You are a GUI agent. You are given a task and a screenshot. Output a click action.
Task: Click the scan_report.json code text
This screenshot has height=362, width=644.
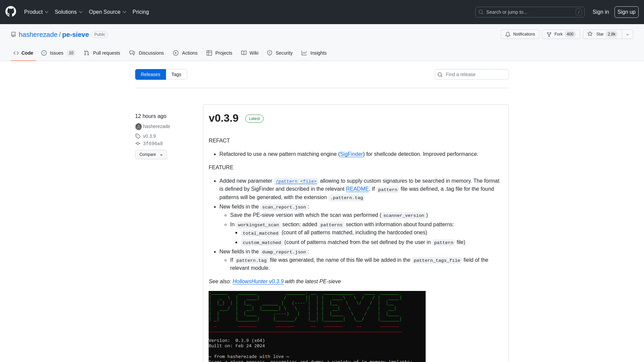coord(284,207)
